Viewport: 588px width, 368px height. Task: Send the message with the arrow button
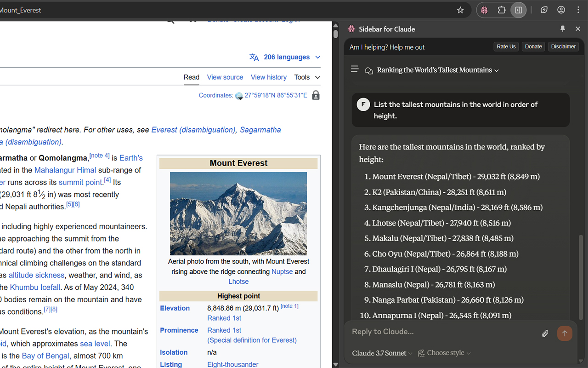[x=565, y=333]
